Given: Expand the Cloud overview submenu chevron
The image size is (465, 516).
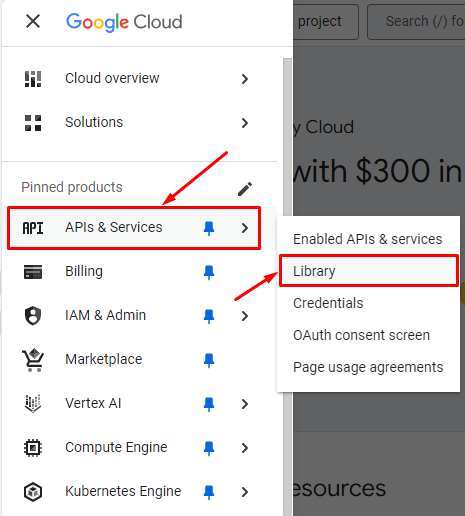Looking at the screenshot, I should pyautogui.click(x=245, y=79).
